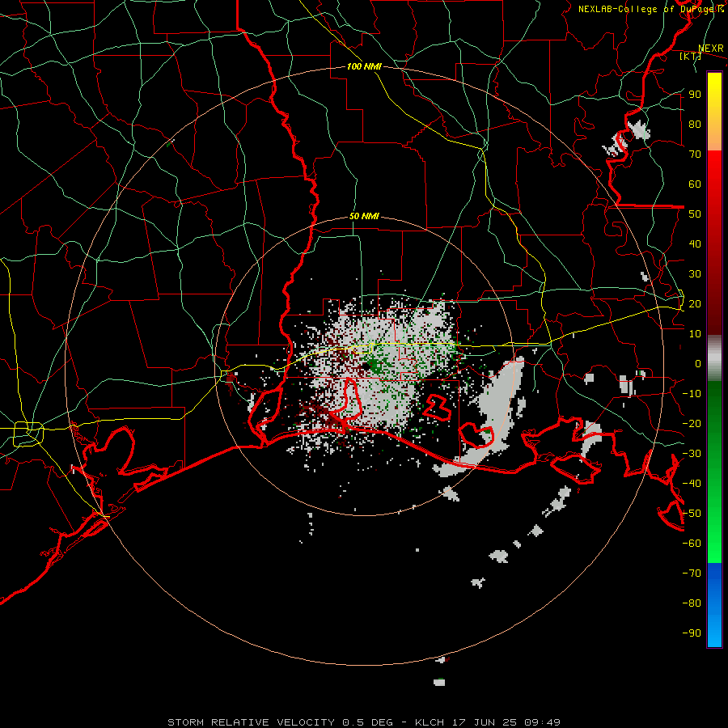Screen dimensions: 728x728
Task: Click the -40 value on velocity scale
Action: [692, 484]
